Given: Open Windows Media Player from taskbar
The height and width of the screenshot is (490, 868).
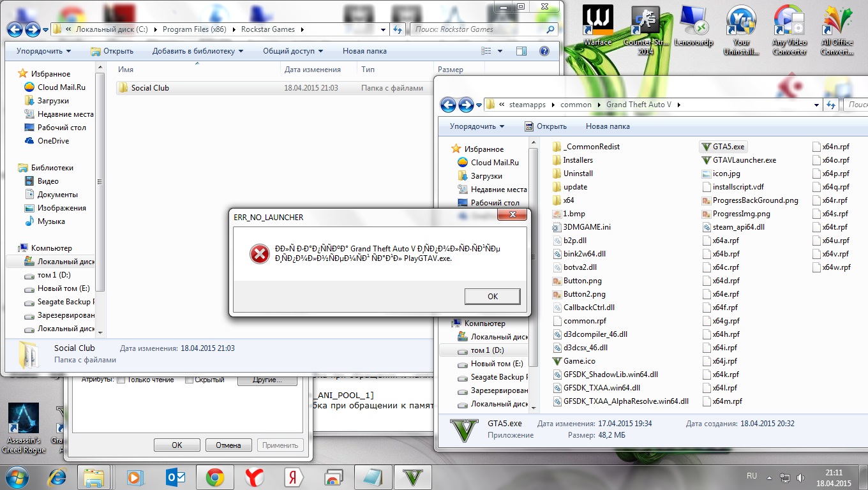Looking at the screenshot, I should [x=135, y=477].
